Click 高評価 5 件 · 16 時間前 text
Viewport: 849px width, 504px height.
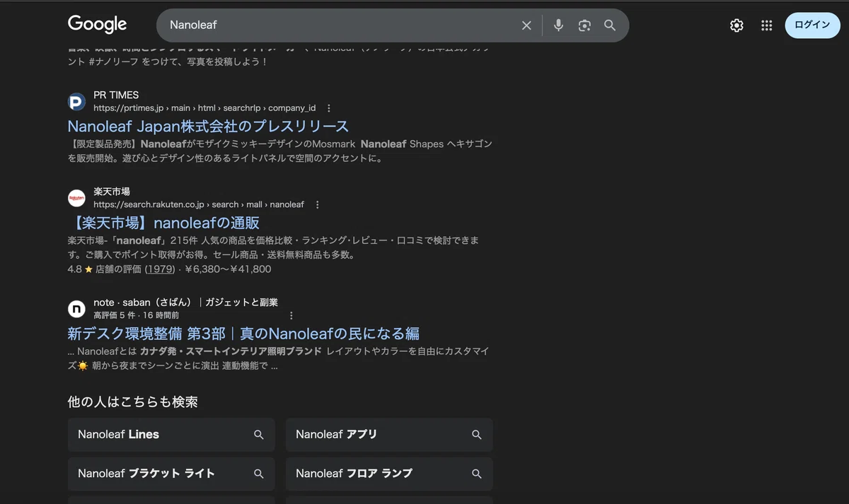pos(136,315)
